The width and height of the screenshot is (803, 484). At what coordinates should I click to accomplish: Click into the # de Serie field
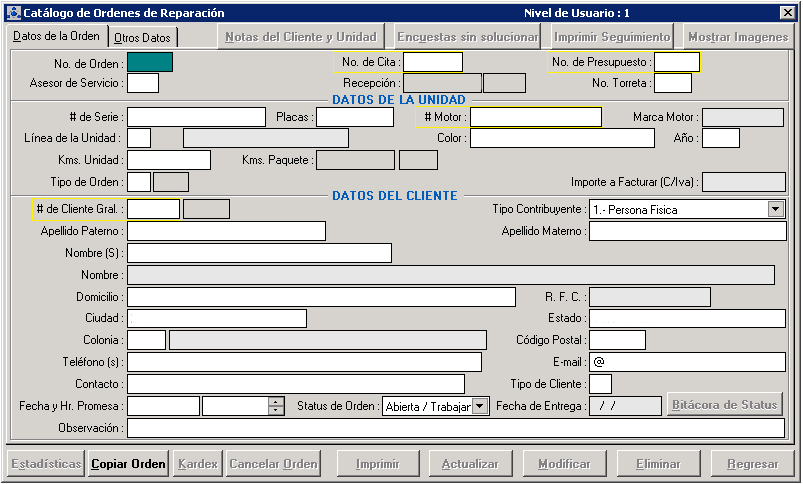(x=196, y=117)
